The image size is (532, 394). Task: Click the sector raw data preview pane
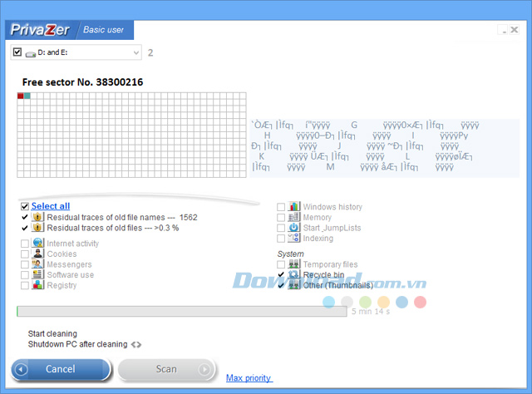(x=384, y=148)
